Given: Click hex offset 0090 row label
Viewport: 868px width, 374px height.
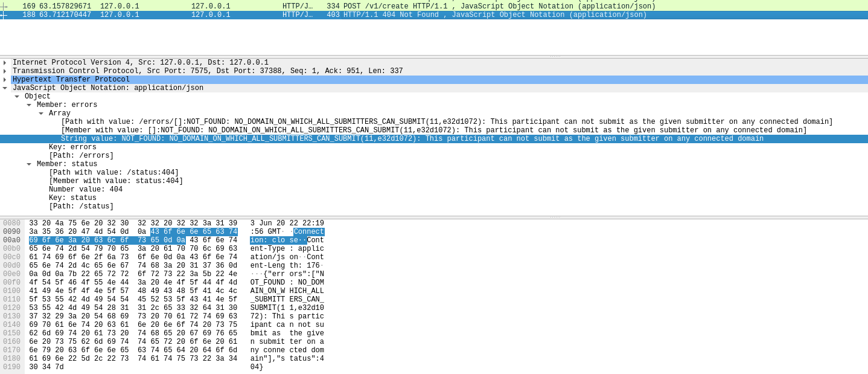Looking at the screenshot, I should click(11, 232).
